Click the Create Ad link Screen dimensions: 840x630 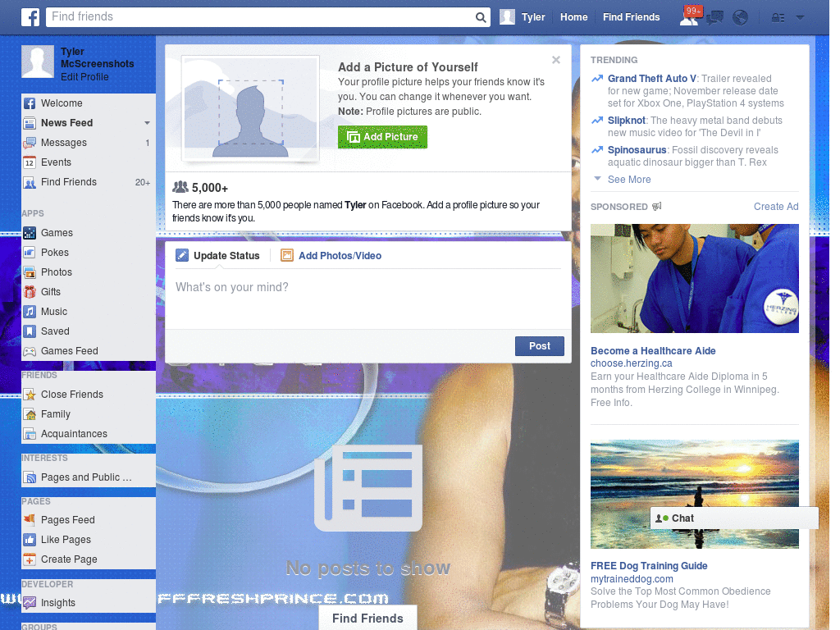point(776,207)
